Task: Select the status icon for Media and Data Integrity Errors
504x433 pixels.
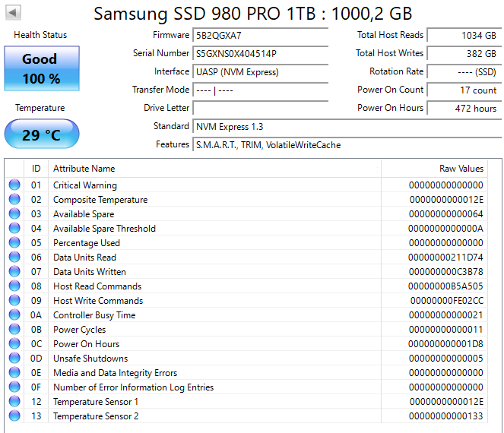Action: [x=14, y=373]
